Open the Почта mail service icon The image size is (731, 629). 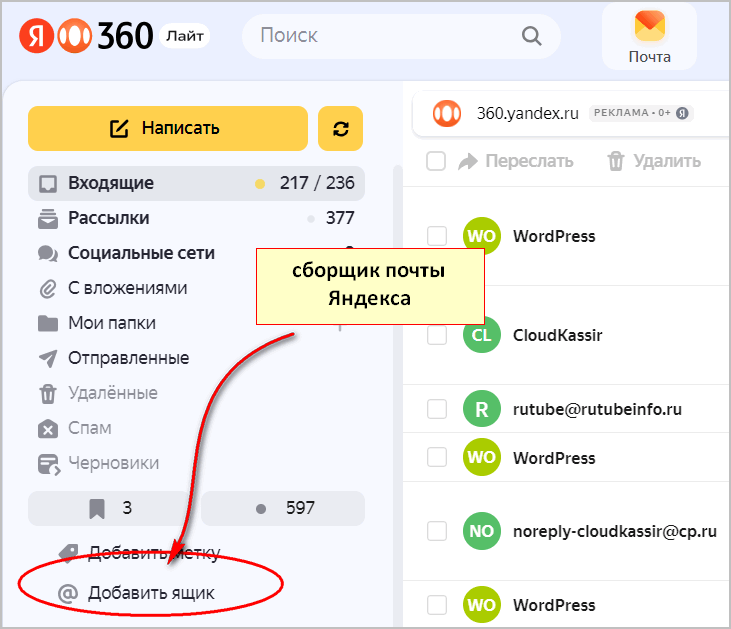[x=649, y=37]
